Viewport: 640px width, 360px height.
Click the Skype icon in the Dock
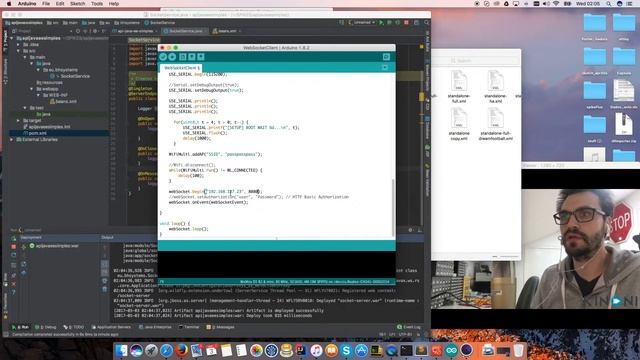346,350
